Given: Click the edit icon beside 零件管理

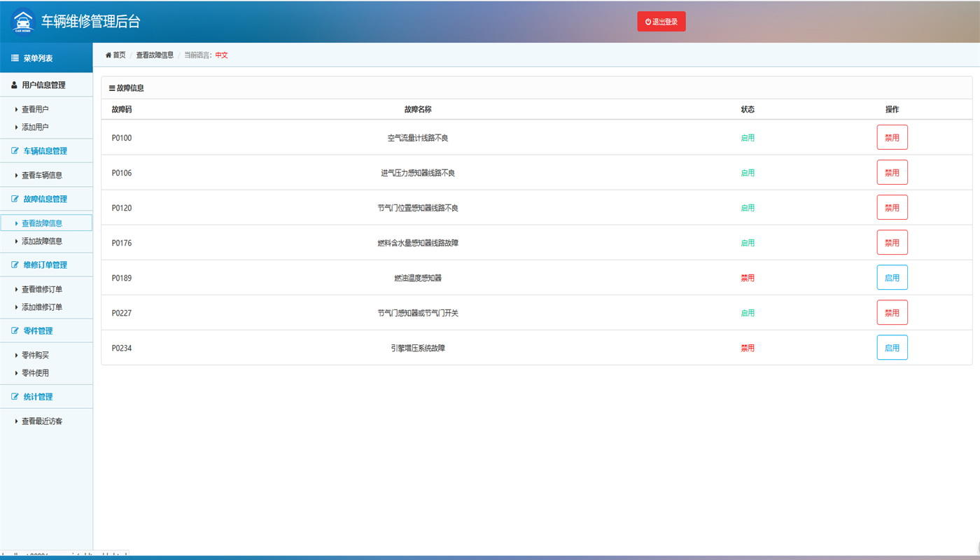Looking at the screenshot, I should click(x=15, y=331).
